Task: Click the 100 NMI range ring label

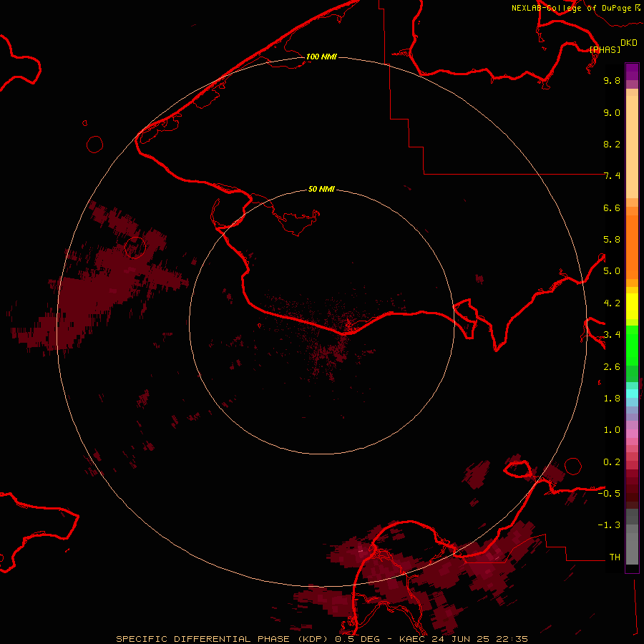Action: coord(321,57)
